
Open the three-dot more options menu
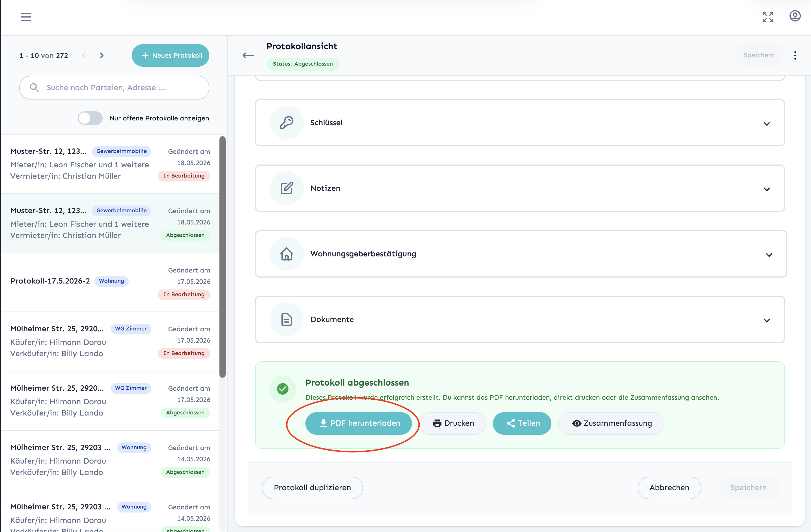click(x=795, y=55)
